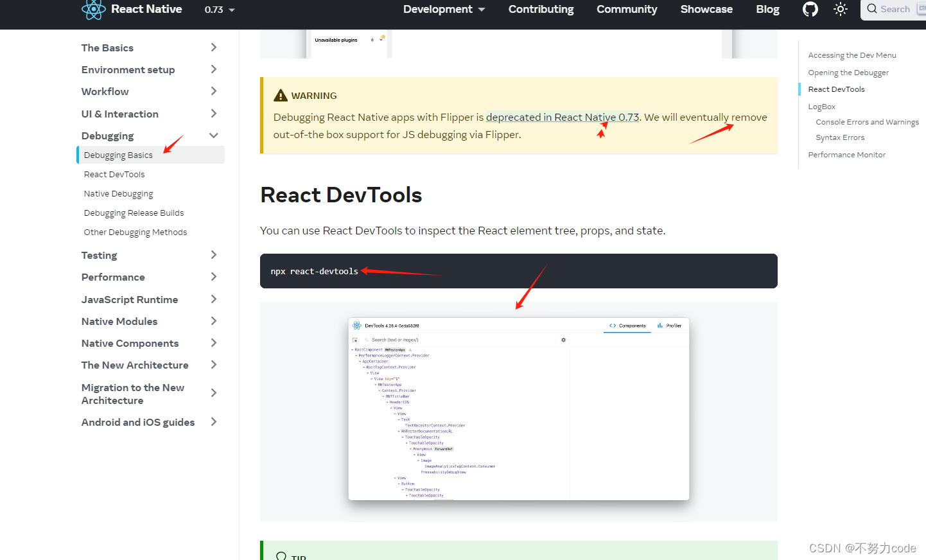Expand Android and iOS guides chevron
This screenshot has width=926, height=560.
[x=214, y=422]
